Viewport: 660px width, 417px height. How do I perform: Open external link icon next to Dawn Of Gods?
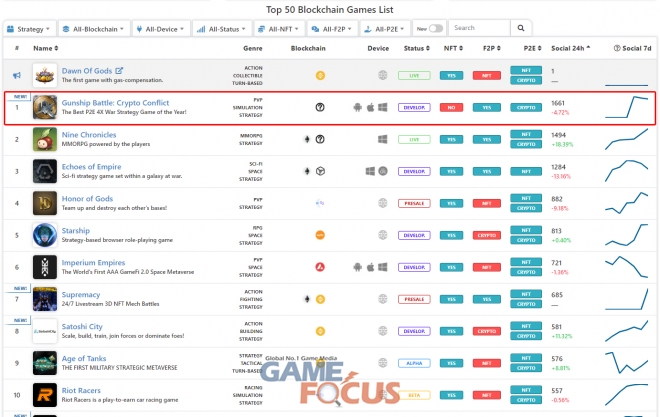coord(120,70)
